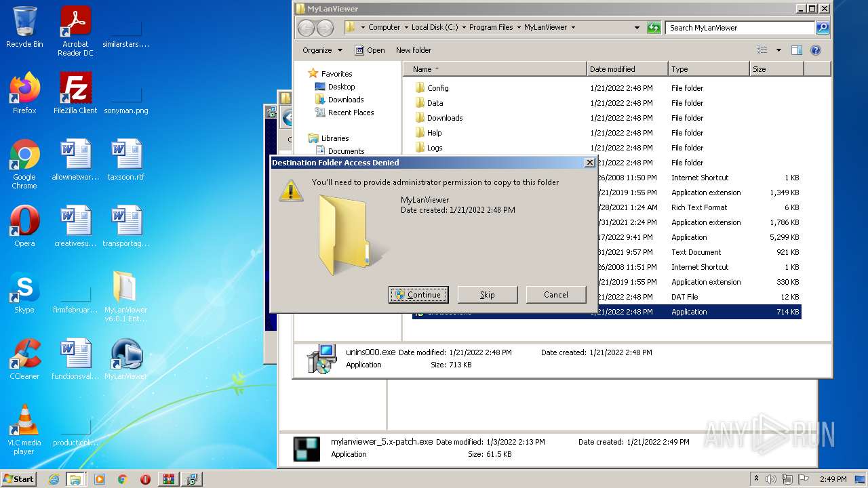
Task: Launch Acrobat Reader DC from desktop
Action: tap(75, 31)
